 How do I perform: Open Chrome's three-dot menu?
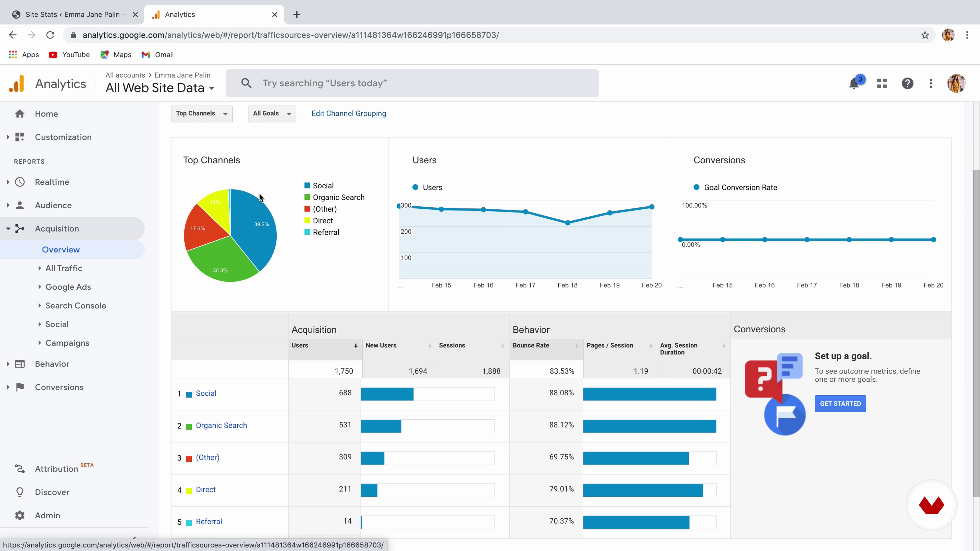click(x=967, y=35)
